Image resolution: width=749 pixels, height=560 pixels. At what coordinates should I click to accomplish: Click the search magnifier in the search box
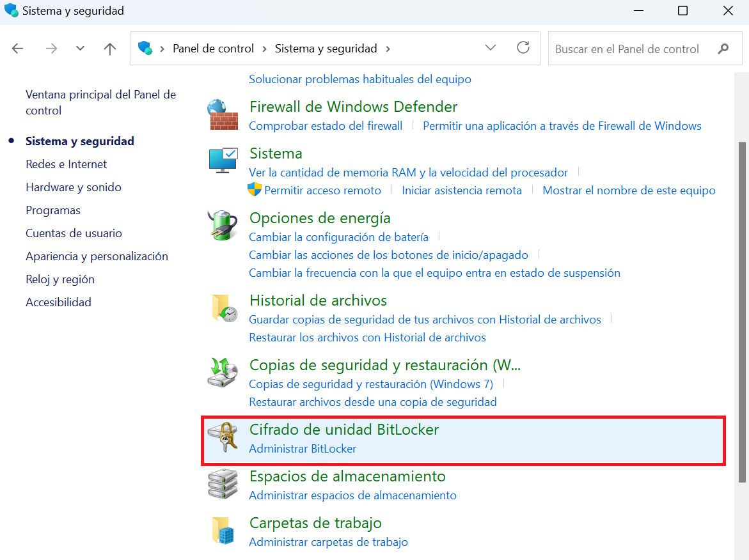[x=723, y=48]
